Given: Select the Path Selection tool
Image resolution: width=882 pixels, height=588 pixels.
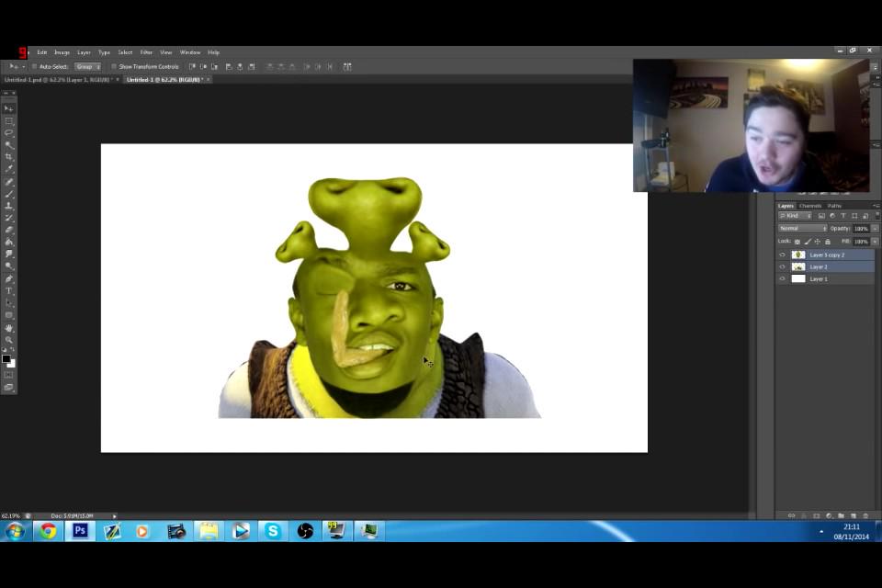Looking at the screenshot, I should 9,302.
